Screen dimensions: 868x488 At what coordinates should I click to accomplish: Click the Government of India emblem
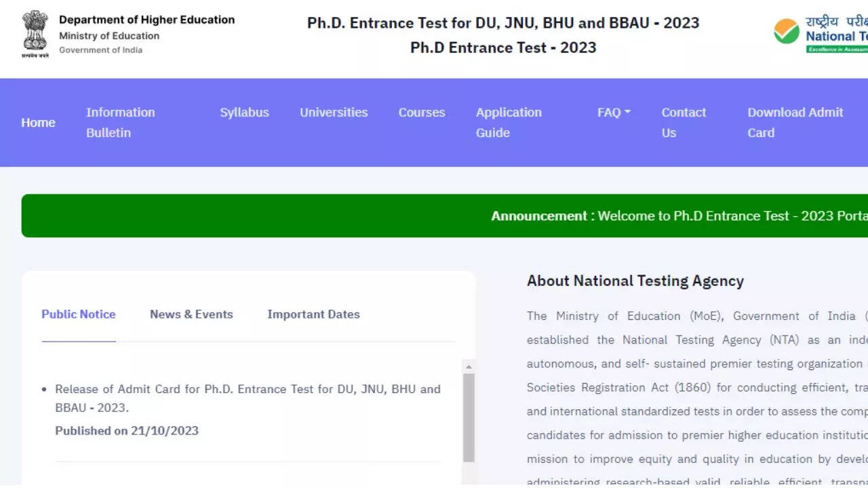35,34
